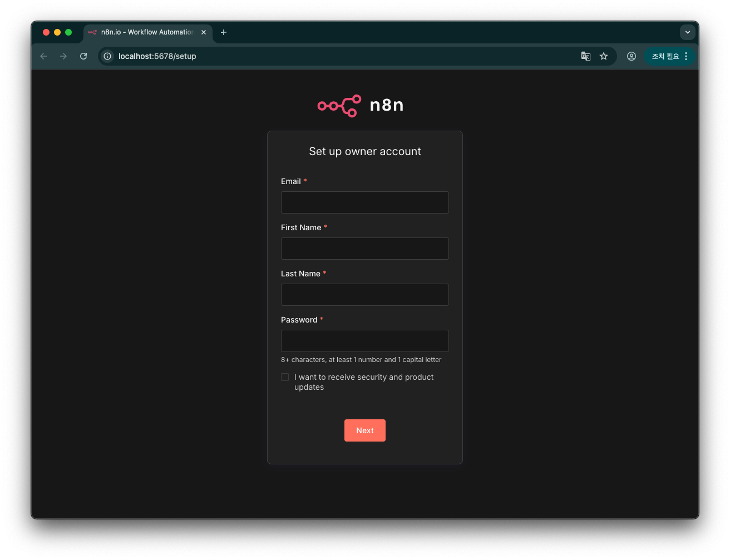Click the macOS green fullscreen button
The height and width of the screenshot is (560, 730).
pos(68,32)
